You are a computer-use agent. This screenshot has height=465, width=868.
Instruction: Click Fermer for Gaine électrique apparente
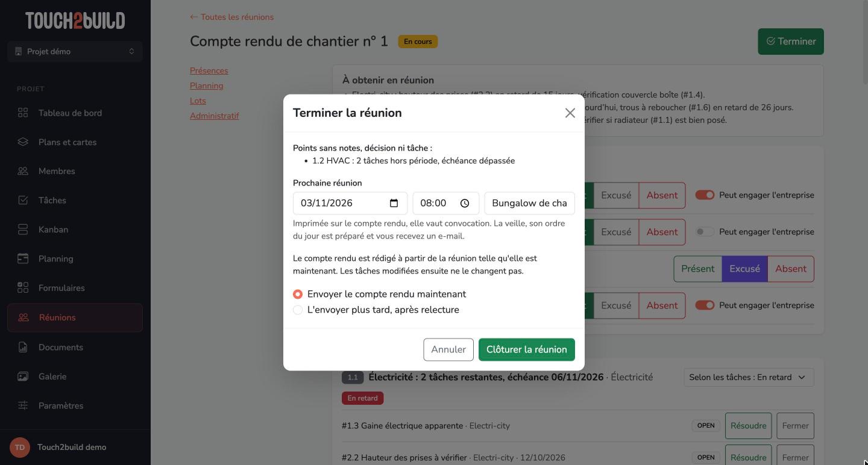tap(795, 426)
